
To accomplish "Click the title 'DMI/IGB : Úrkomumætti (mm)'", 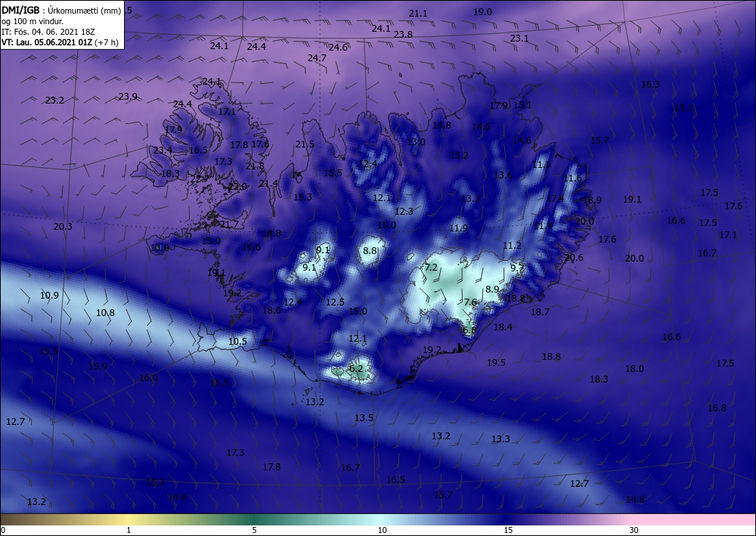I will [61, 10].
